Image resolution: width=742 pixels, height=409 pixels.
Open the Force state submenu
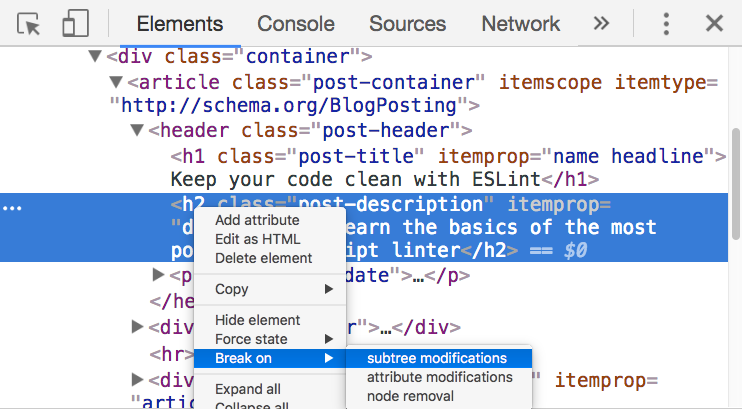pyautogui.click(x=270, y=339)
